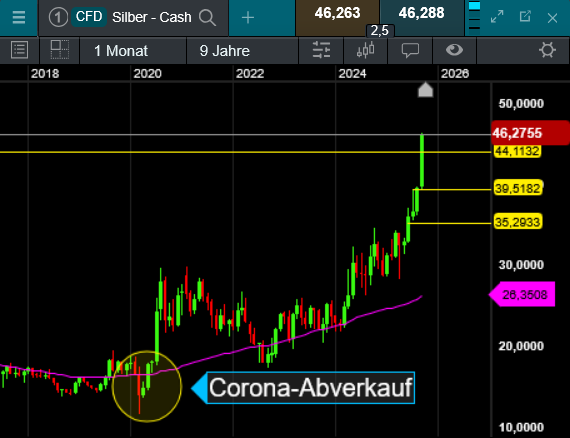Expand chart to fullscreen arrows

[497, 17]
